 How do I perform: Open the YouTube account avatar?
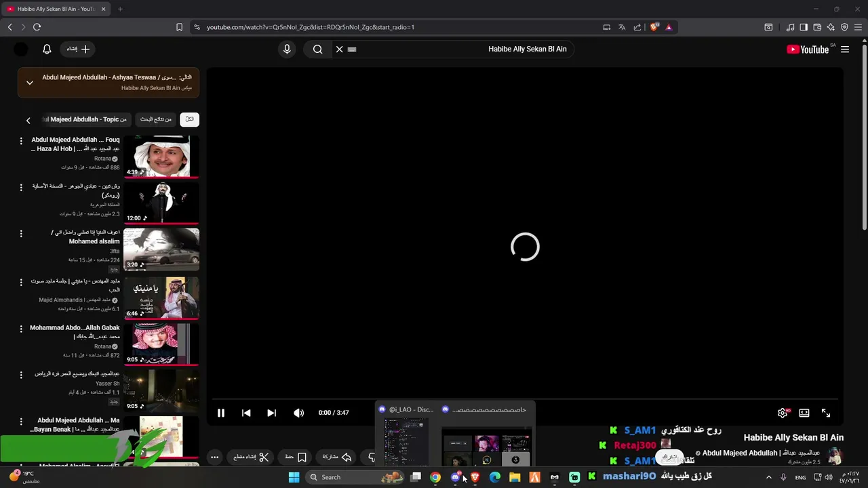[x=21, y=49]
